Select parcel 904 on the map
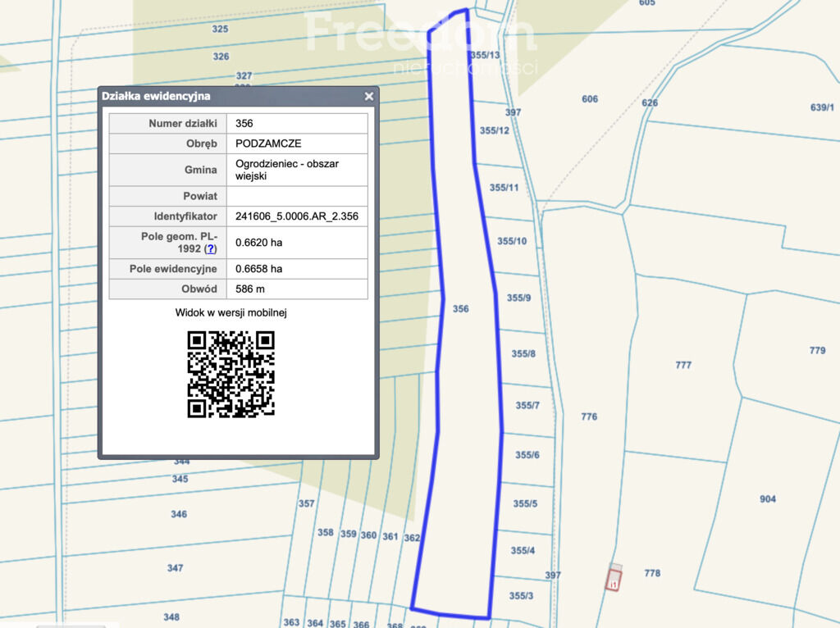840x628 pixels. (x=768, y=498)
